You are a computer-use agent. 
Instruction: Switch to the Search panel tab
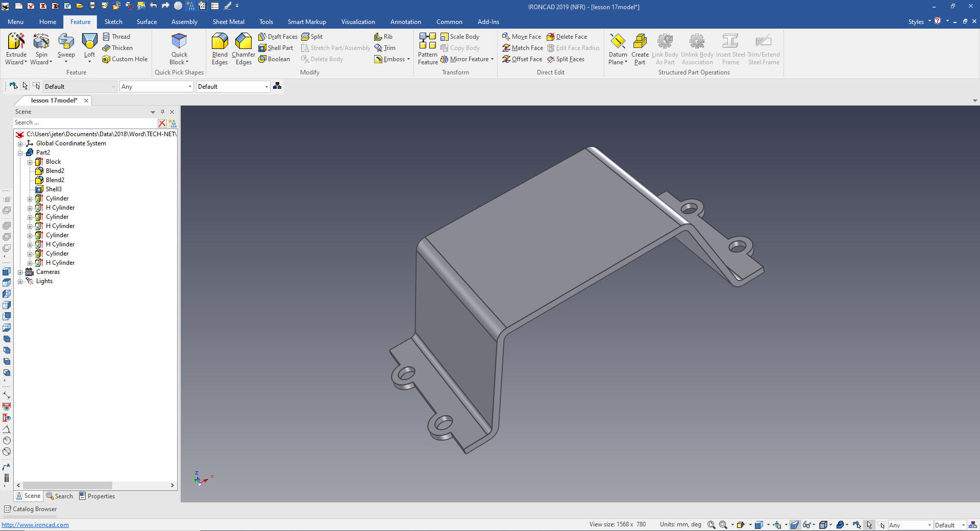[x=59, y=496]
